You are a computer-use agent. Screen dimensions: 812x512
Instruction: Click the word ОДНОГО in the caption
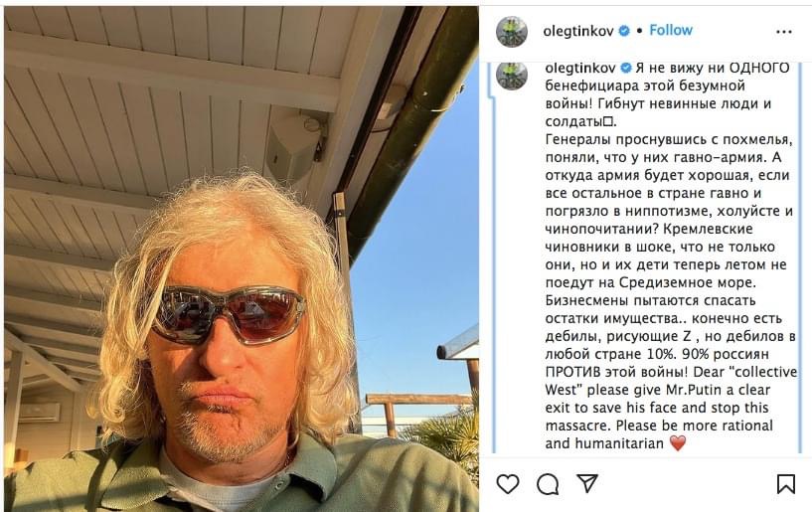tap(759, 68)
